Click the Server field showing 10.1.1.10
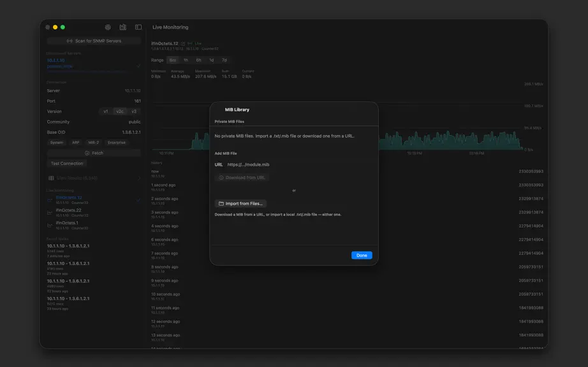 point(94,90)
